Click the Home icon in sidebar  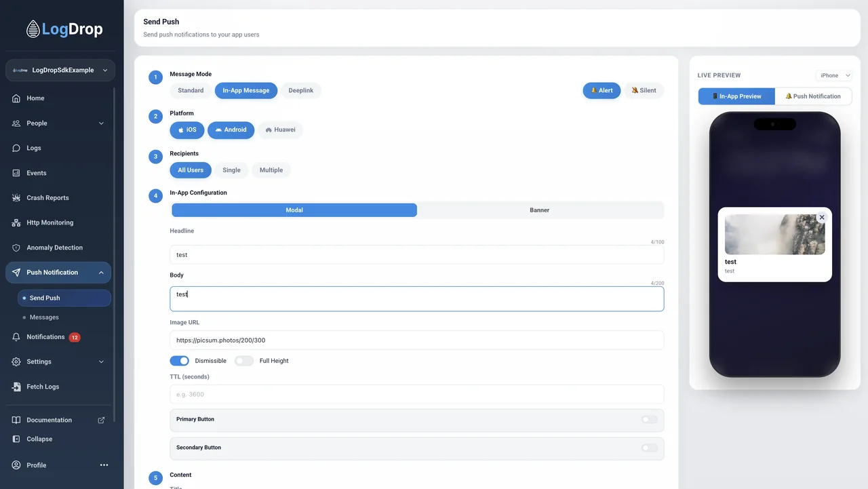[16, 98]
